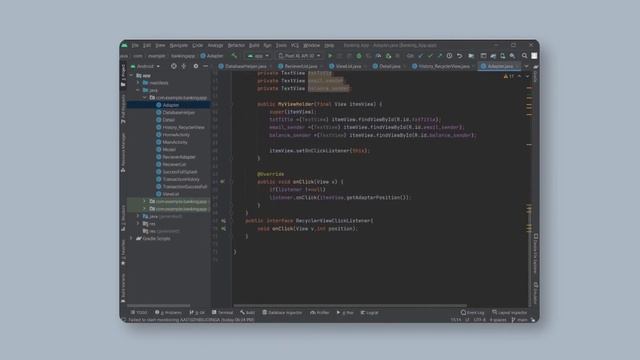Open the hidden editor tabs dropdown arrow

pyautogui.click(x=526, y=66)
